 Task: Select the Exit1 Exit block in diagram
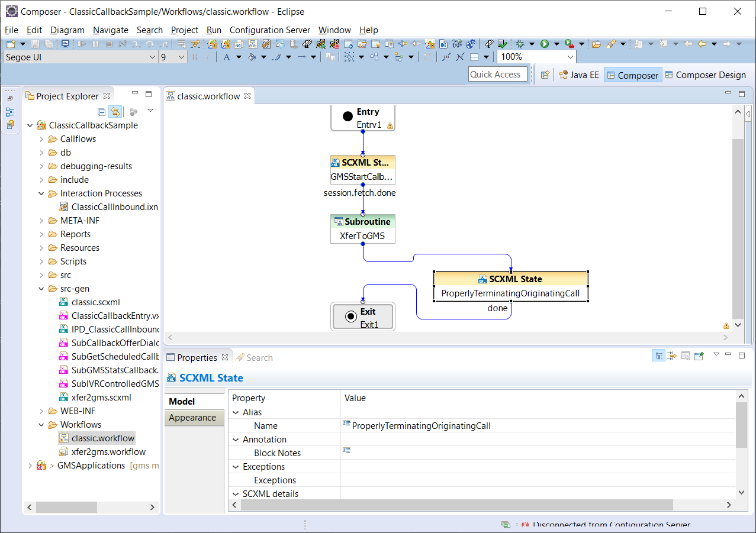(363, 317)
